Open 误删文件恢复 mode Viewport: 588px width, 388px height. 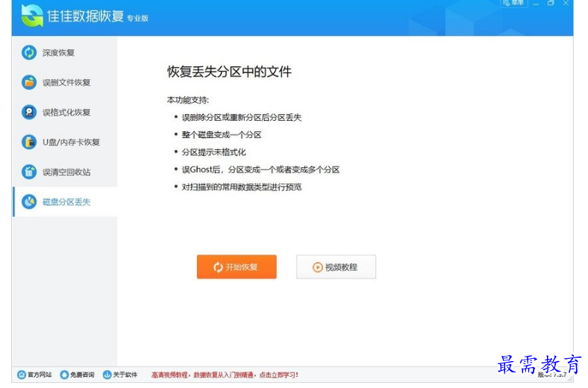(65, 83)
